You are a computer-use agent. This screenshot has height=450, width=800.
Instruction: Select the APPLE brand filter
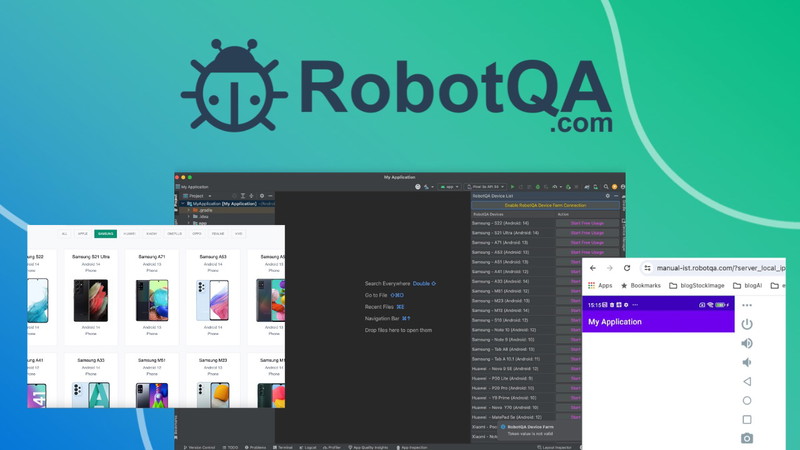83,234
